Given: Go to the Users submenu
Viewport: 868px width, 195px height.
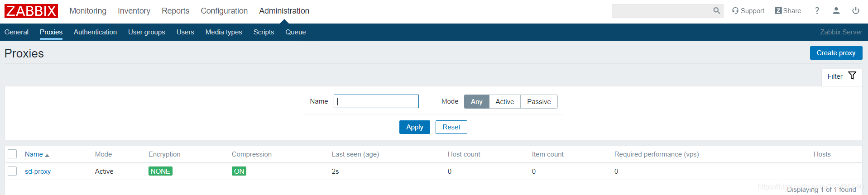Looking at the screenshot, I should click(x=185, y=32).
